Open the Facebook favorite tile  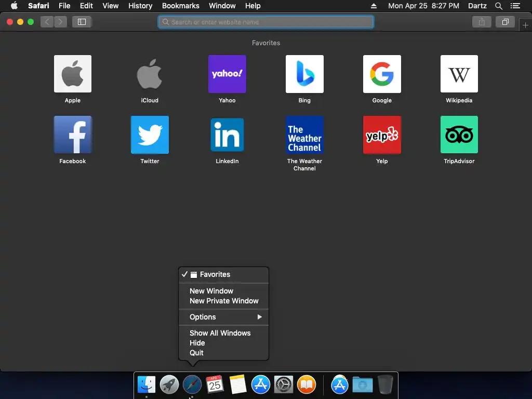pos(73,135)
